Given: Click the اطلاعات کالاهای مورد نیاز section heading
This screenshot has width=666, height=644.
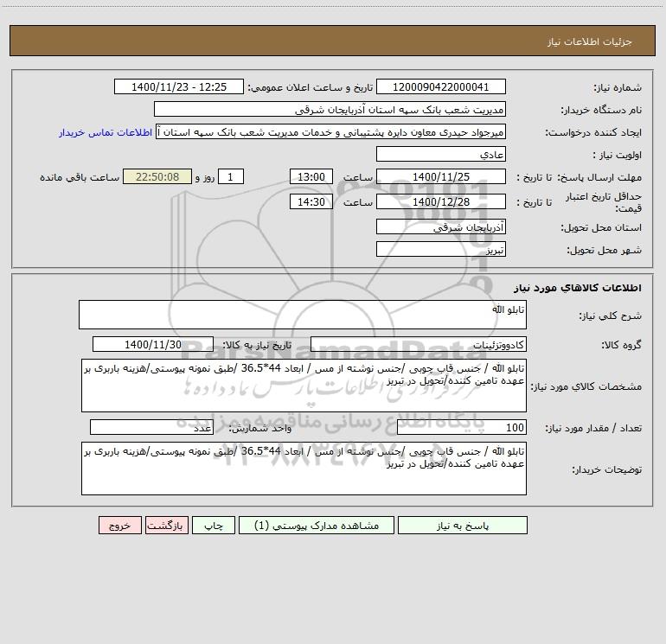Looking at the screenshot, I should 578,288.
